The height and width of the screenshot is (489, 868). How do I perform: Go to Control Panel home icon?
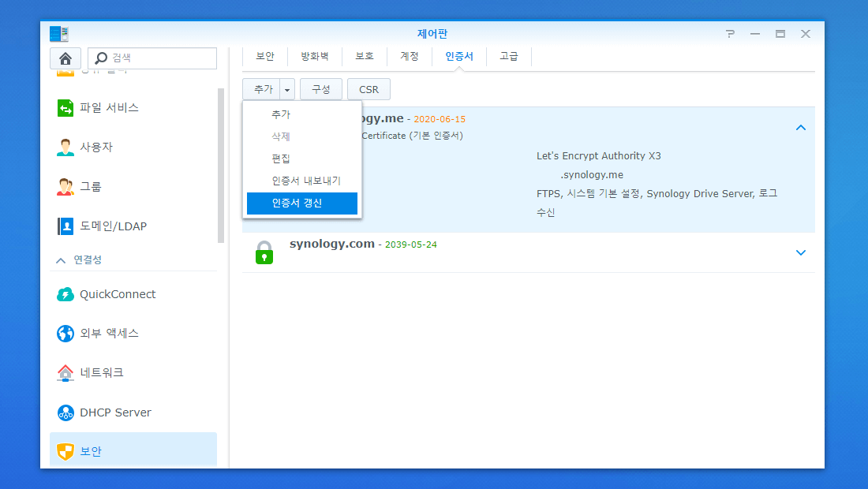65,58
